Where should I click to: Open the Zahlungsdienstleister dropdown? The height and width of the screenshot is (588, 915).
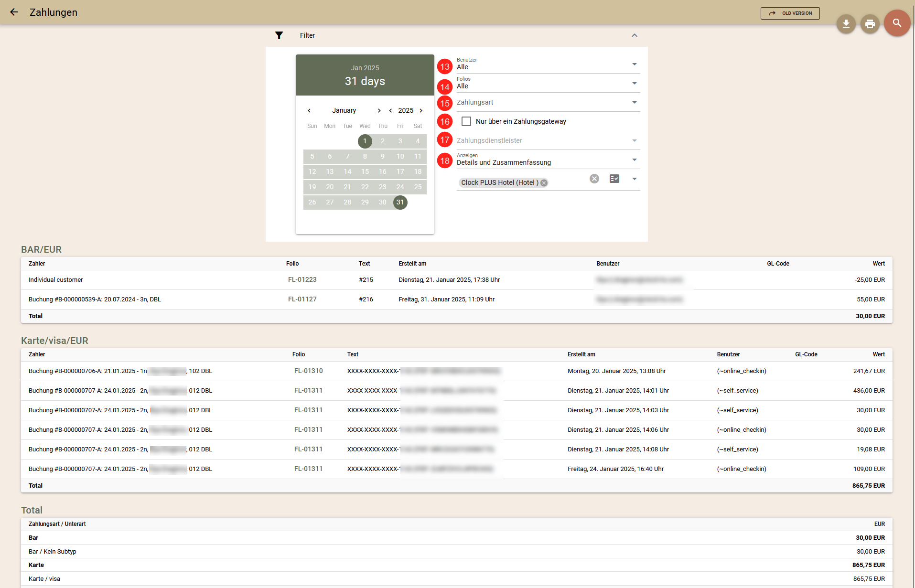point(548,141)
